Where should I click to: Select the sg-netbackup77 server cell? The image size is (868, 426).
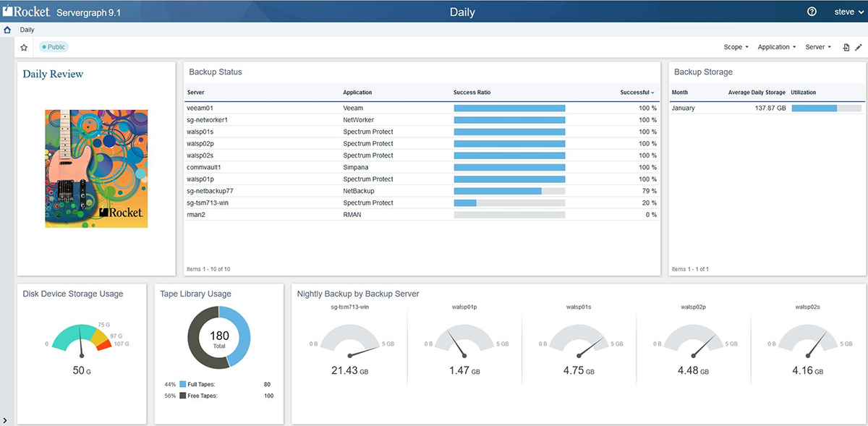pos(210,191)
